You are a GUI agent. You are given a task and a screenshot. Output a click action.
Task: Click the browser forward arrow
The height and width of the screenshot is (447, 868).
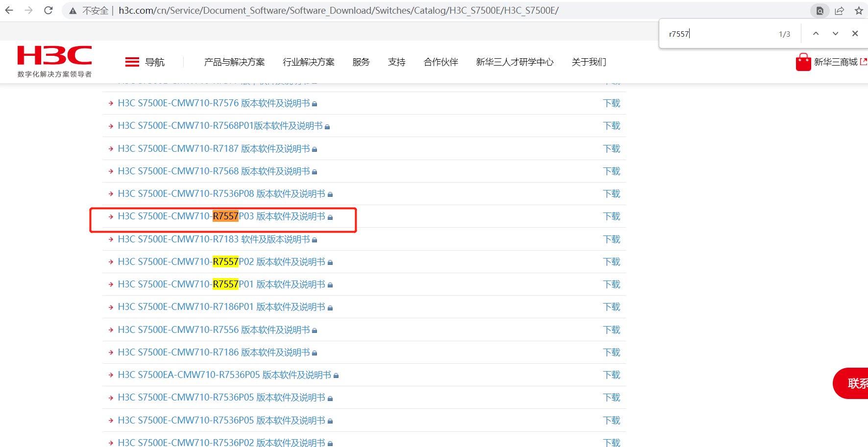click(x=29, y=10)
